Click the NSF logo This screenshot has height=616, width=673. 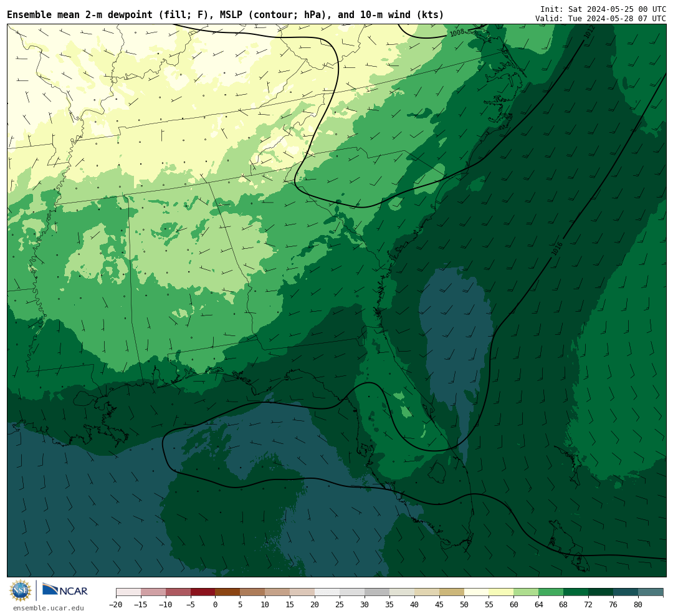tap(21, 590)
